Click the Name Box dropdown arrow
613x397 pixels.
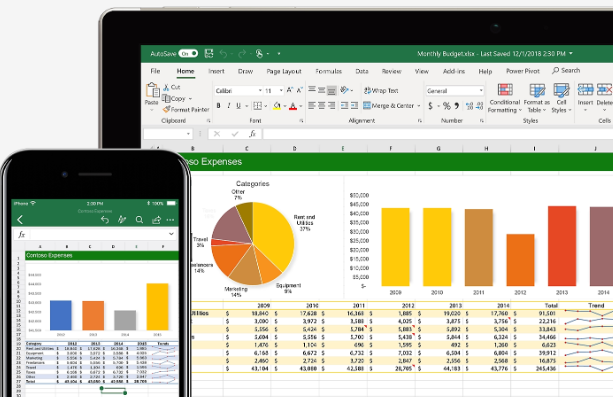188,134
